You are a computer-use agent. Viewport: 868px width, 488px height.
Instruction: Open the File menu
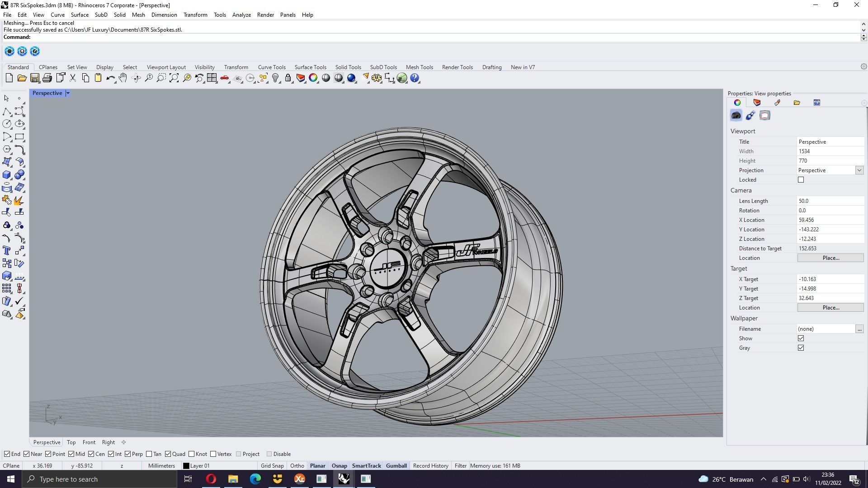[x=7, y=15]
